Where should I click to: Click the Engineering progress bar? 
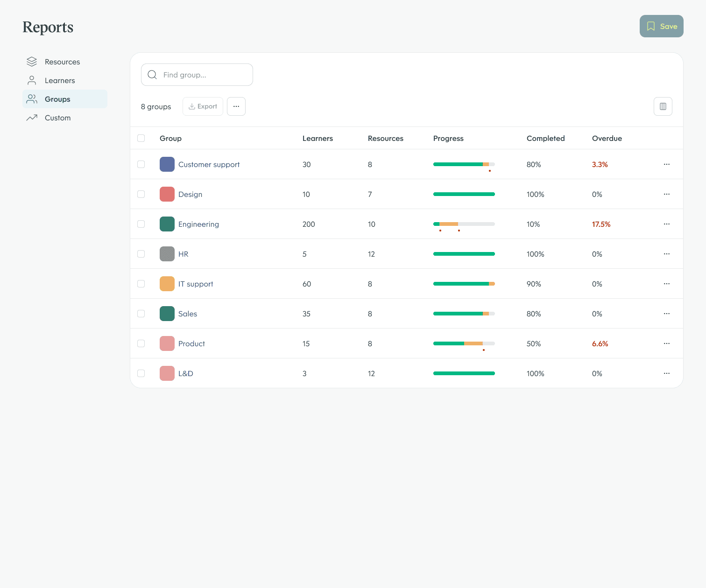[x=464, y=224]
